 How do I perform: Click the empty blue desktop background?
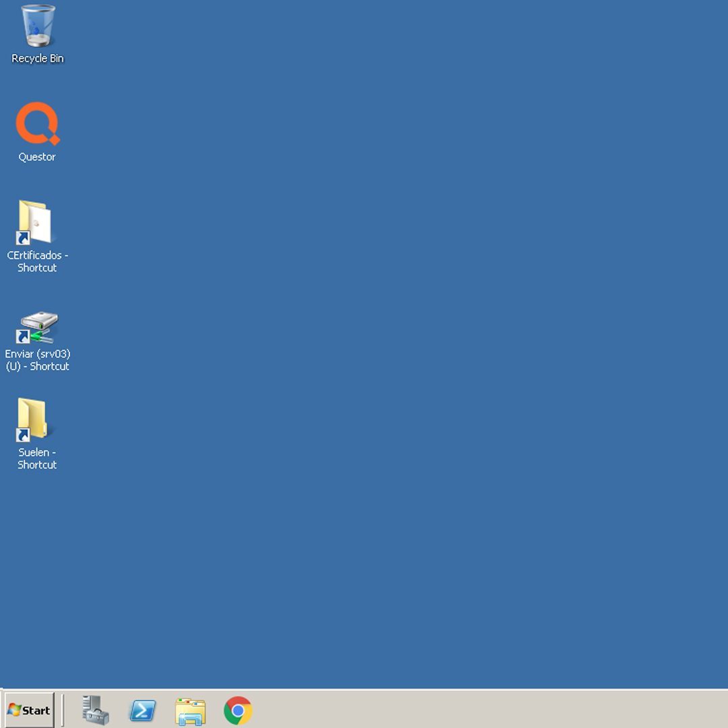404,337
